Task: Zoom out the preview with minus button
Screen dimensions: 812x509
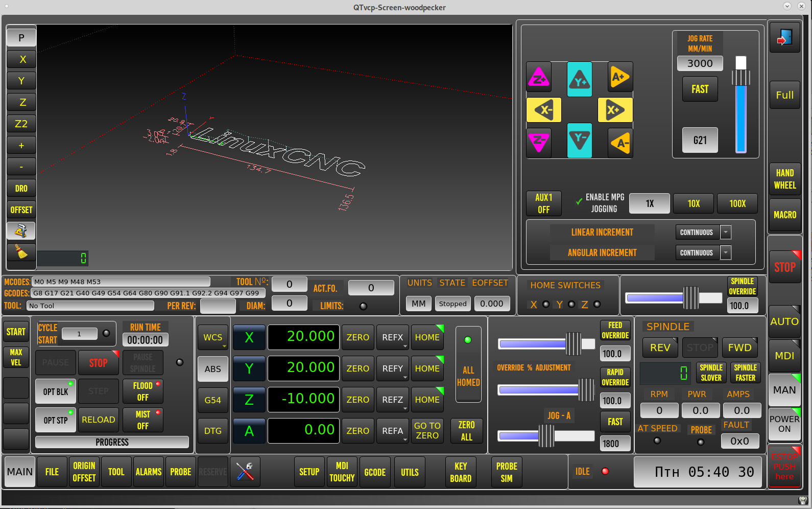Action: [x=21, y=167]
